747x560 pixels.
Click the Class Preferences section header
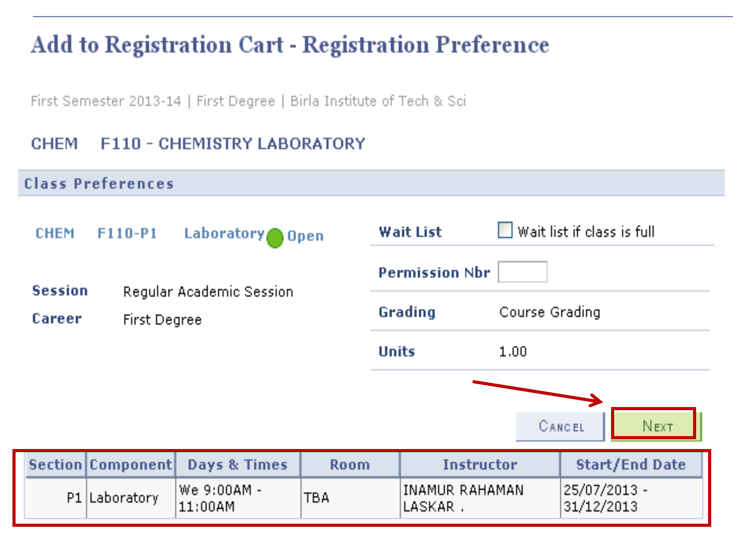click(99, 184)
